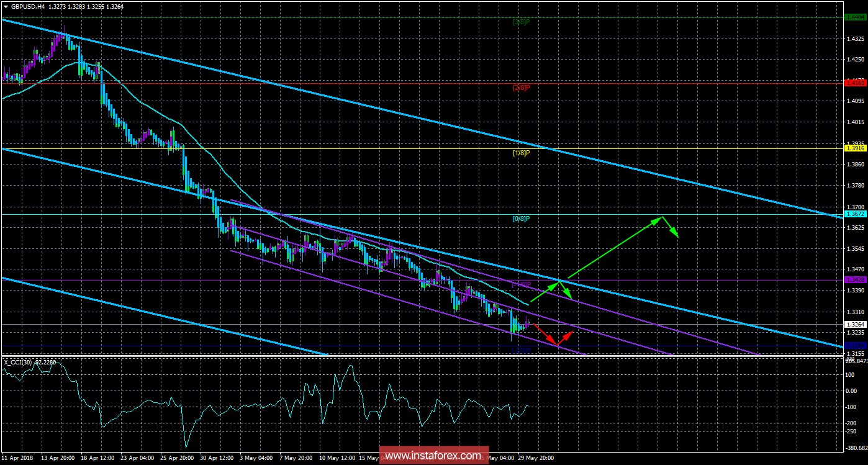This screenshot has width=868, height=465.
Task: Click the 18 Apr 12:00 time label
Action: [98, 458]
